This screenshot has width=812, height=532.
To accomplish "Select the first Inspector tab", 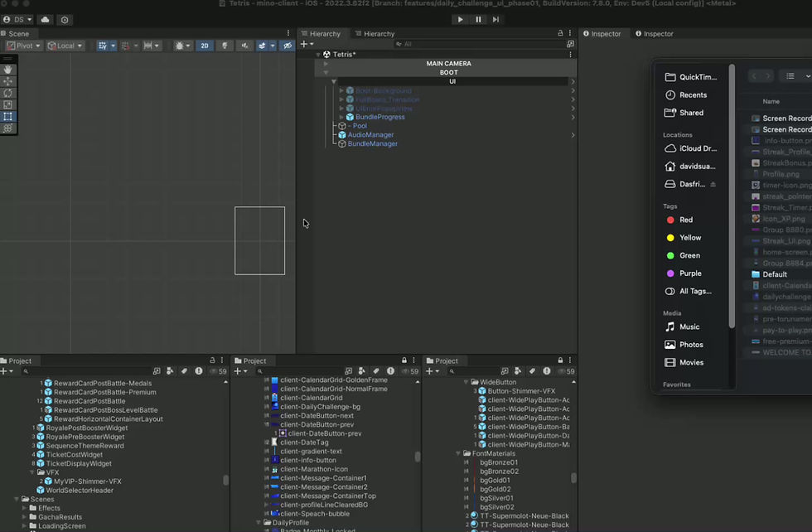I will [602, 34].
